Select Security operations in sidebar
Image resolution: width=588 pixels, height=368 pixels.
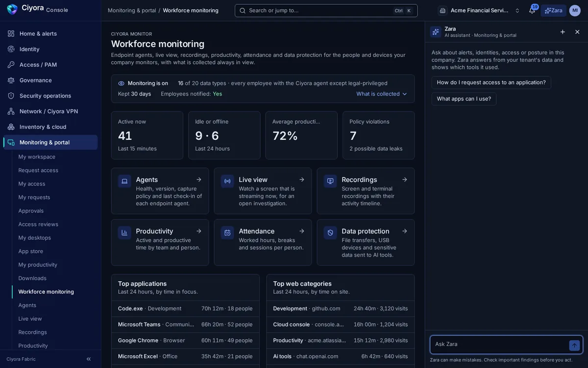50,96
